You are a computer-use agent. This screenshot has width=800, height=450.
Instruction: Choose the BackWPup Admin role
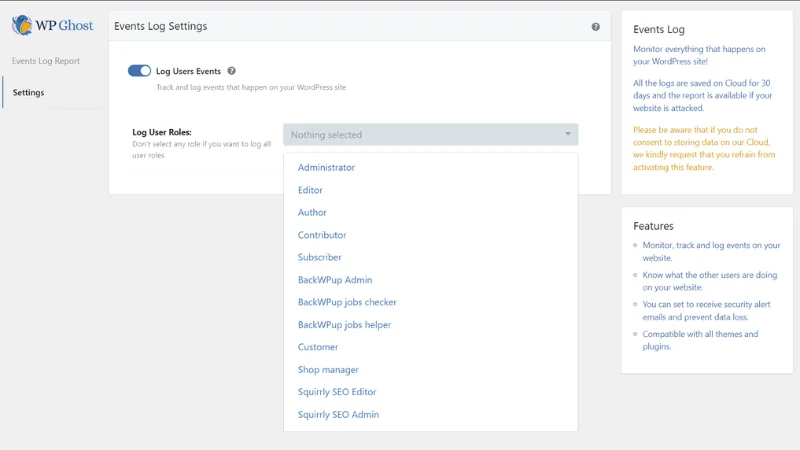(x=335, y=280)
